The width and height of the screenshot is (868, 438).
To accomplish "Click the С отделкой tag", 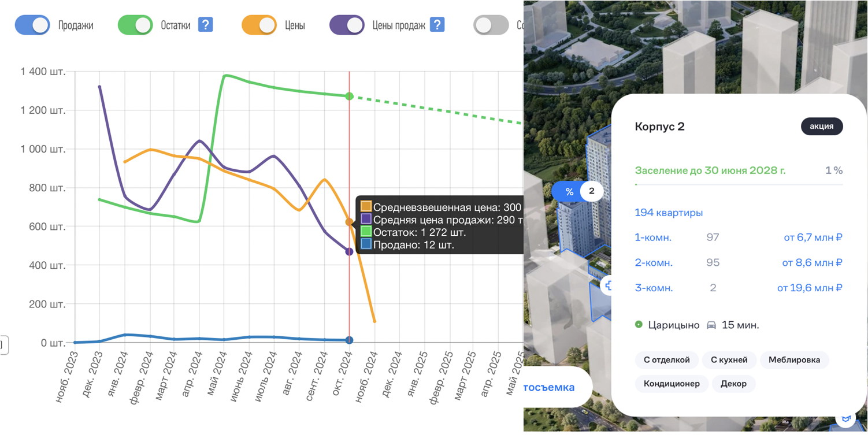I will click(x=667, y=360).
